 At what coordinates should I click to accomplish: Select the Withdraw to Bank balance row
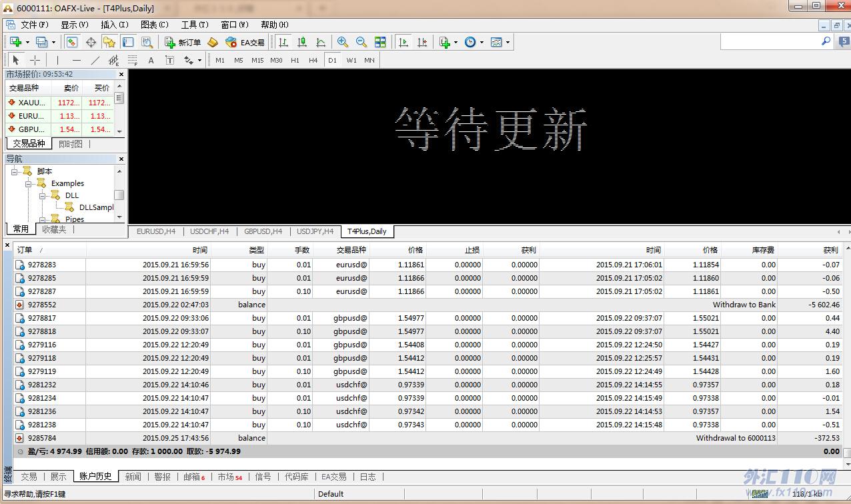[428, 305]
